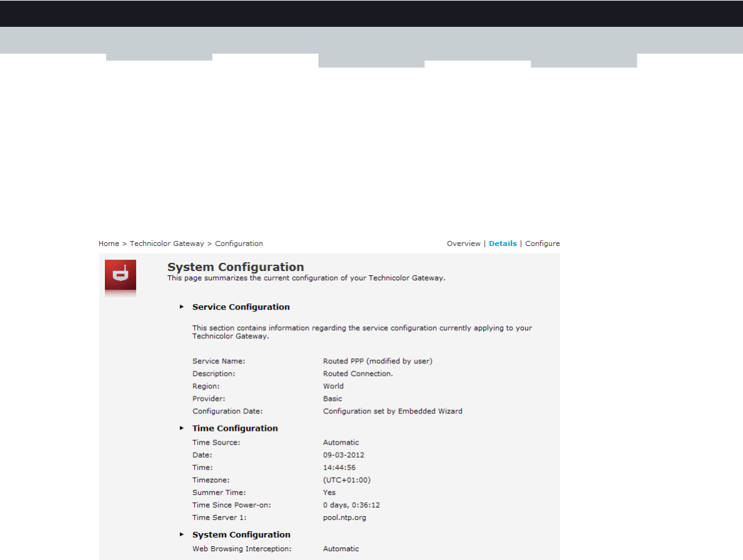Collapse the Time Configuration section arrow
Screen dimensions: 743x560
pyautogui.click(x=182, y=428)
